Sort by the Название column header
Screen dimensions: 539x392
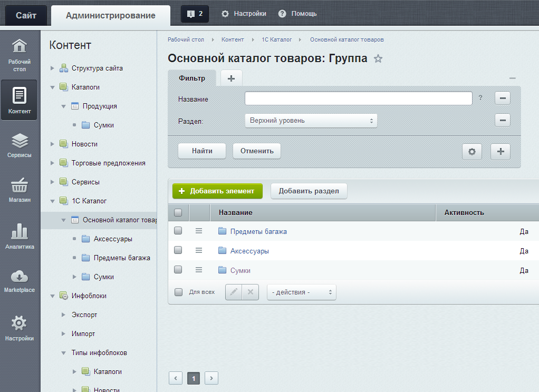[322, 213]
